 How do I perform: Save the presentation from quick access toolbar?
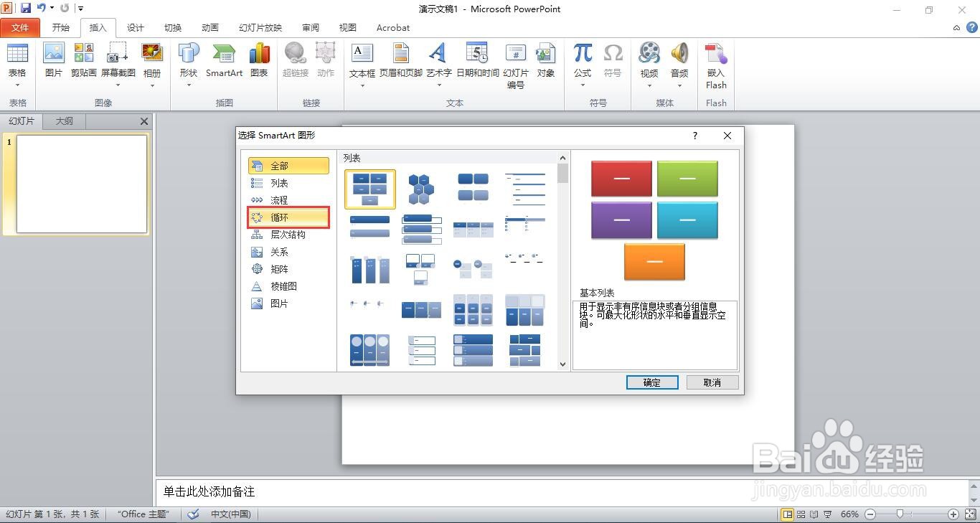click(x=26, y=9)
